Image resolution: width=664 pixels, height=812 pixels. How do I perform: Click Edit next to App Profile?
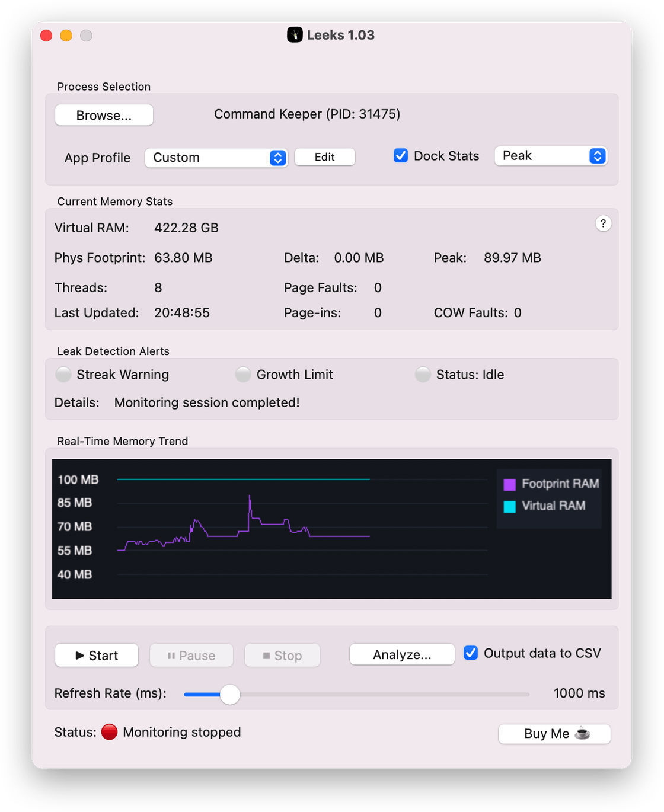[325, 157]
